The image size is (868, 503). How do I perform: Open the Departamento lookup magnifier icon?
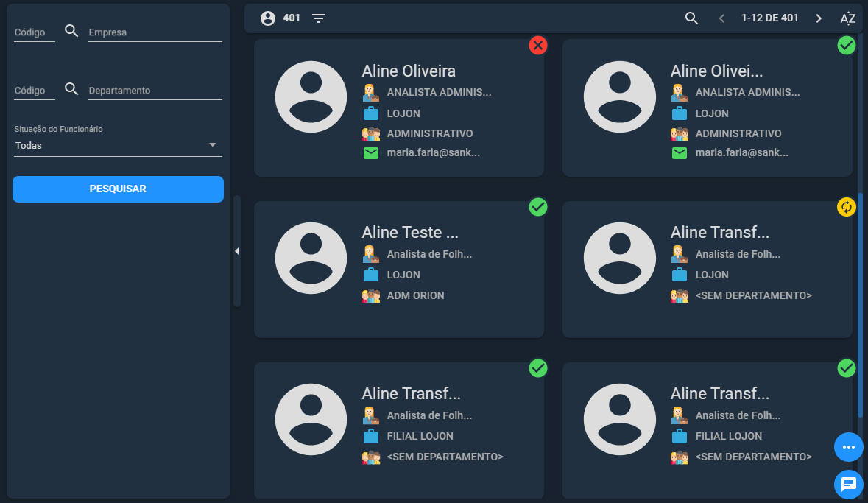(x=71, y=88)
